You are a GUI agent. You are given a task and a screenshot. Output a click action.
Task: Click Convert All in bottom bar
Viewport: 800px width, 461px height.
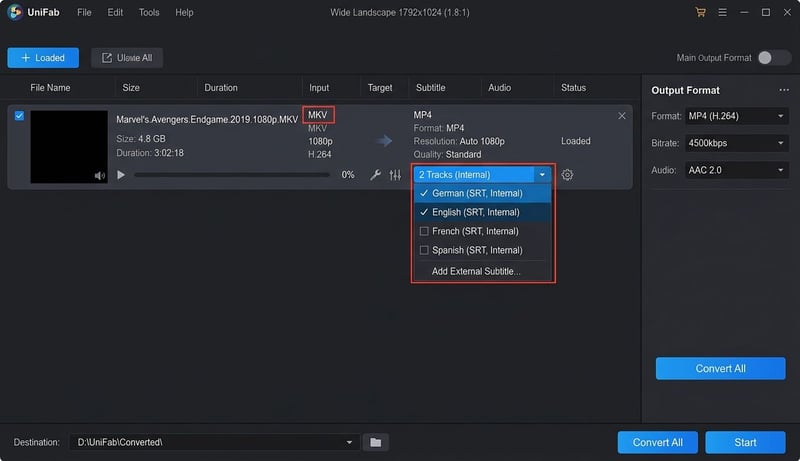click(x=658, y=442)
